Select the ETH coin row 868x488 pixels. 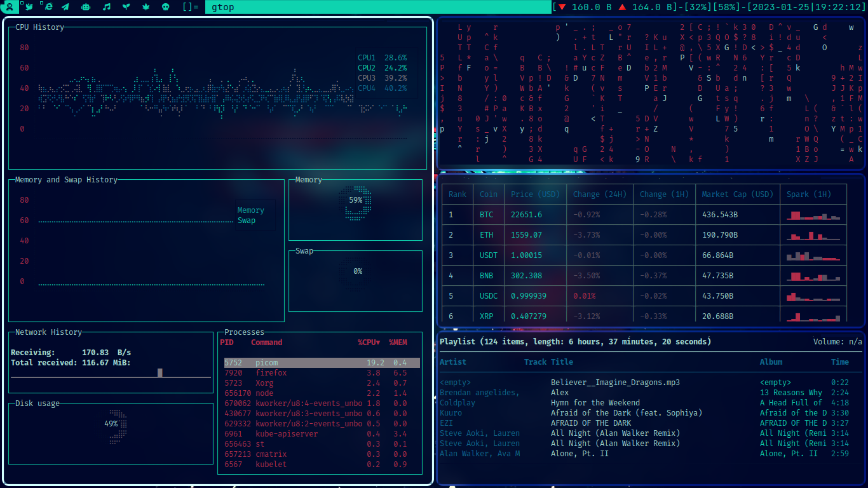(x=486, y=235)
